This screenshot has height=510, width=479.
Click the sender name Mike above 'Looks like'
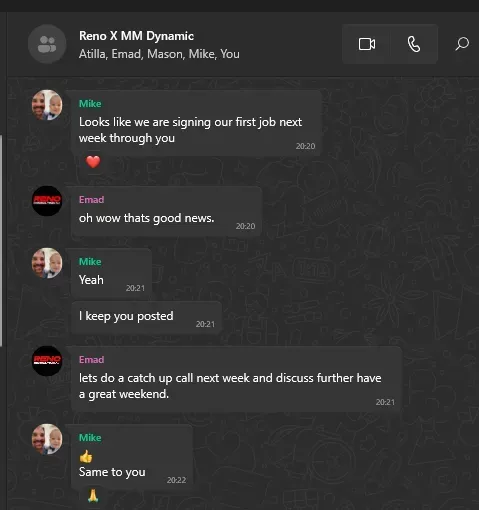coord(90,104)
